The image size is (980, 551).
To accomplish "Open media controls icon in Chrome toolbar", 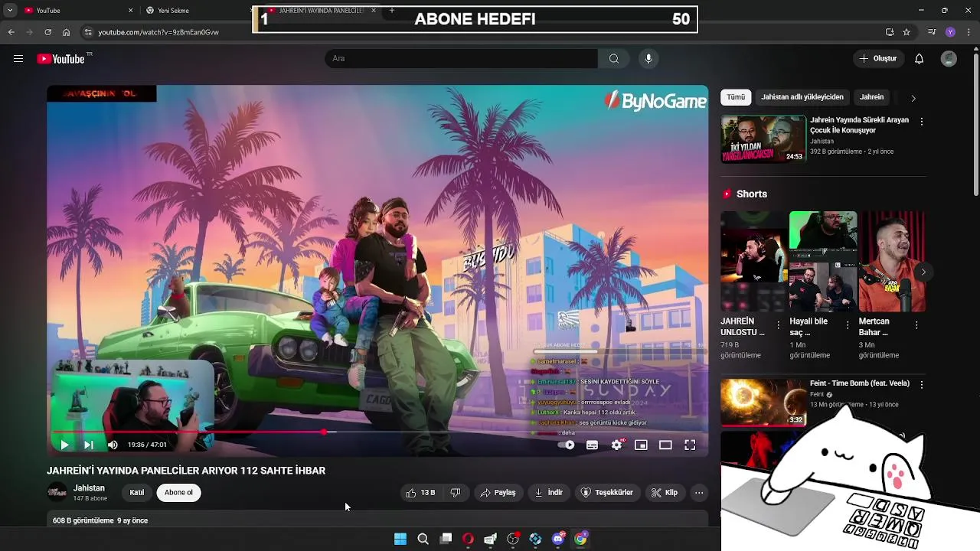I will tap(932, 32).
